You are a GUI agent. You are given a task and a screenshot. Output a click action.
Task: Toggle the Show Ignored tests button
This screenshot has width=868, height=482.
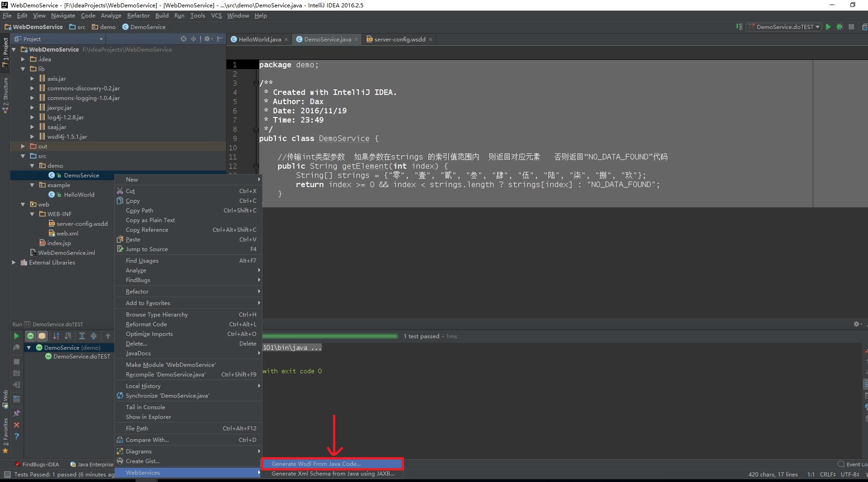pyautogui.click(x=42, y=336)
